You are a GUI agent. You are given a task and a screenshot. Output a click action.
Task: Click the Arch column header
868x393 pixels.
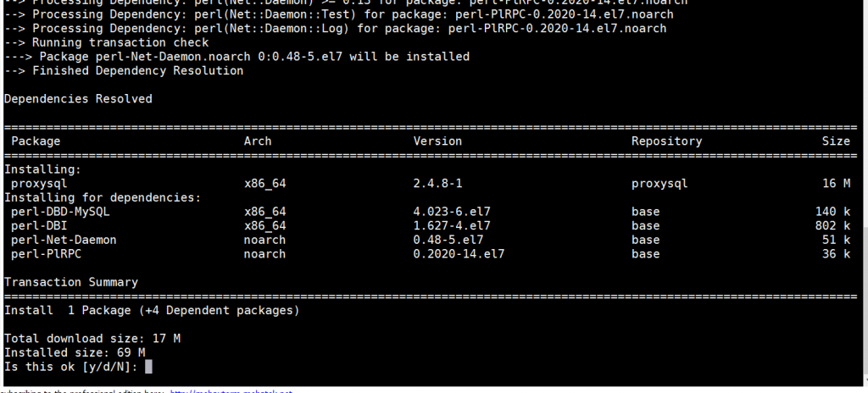coord(258,141)
